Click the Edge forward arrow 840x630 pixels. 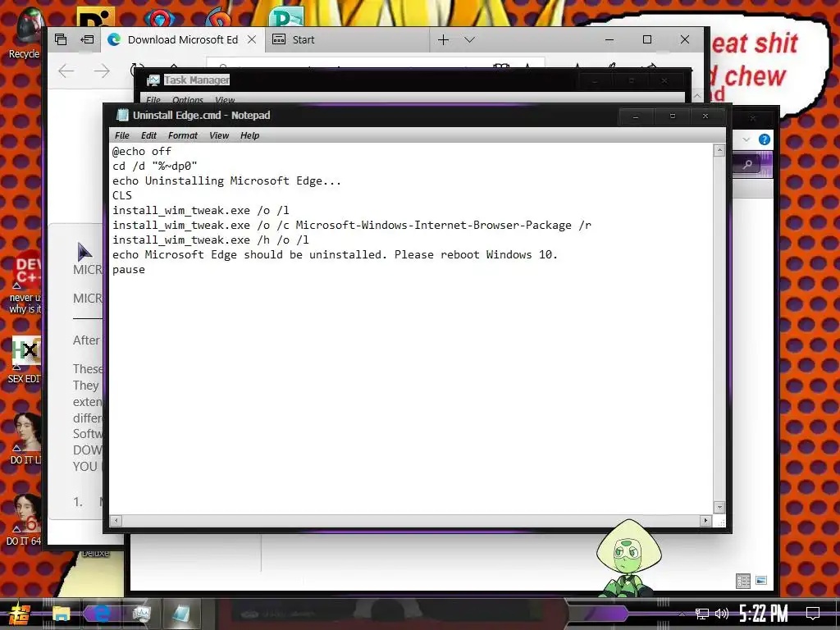[102, 71]
